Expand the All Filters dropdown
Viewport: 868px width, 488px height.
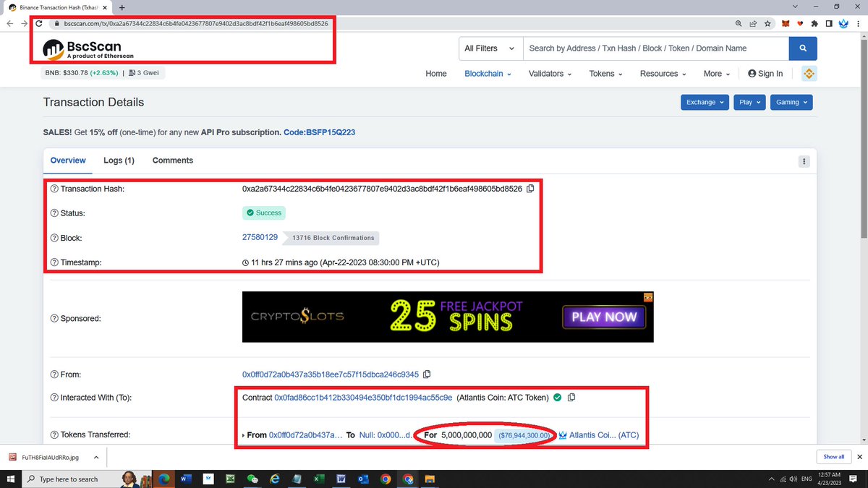[x=490, y=48]
